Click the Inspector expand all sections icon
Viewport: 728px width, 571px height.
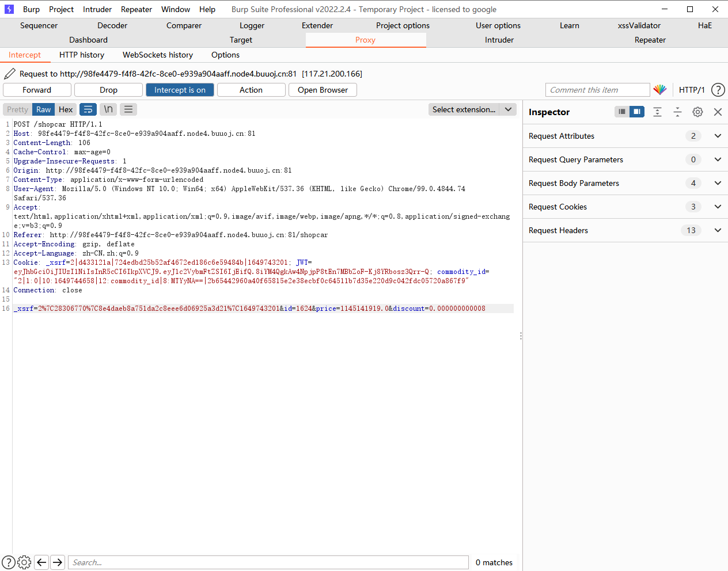[657, 112]
